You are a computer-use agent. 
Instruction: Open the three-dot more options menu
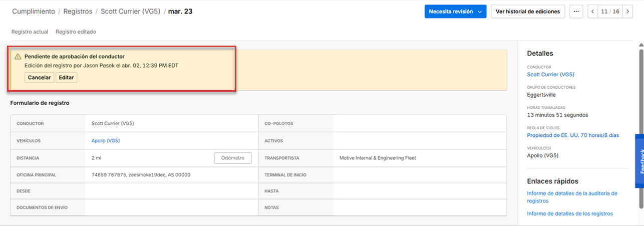(x=576, y=12)
